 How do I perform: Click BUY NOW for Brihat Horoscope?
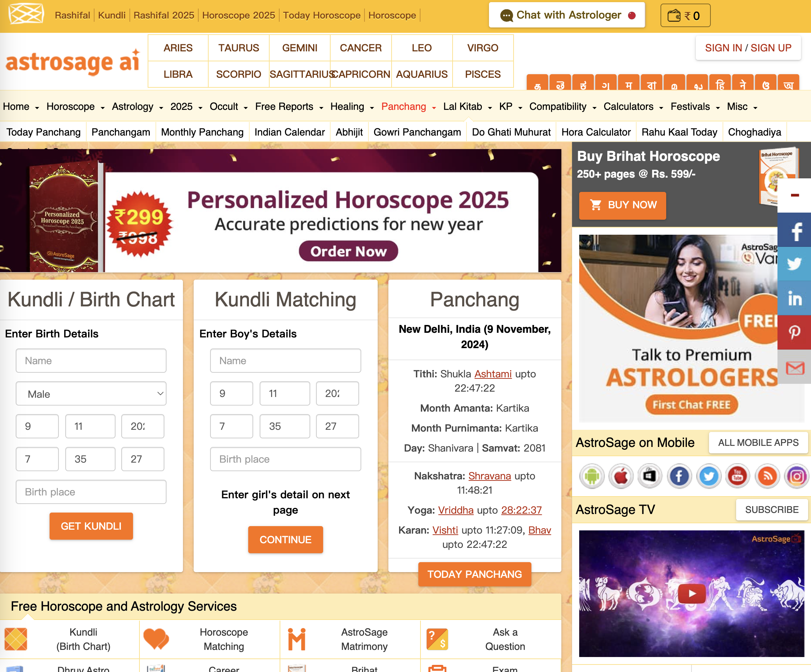click(623, 205)
